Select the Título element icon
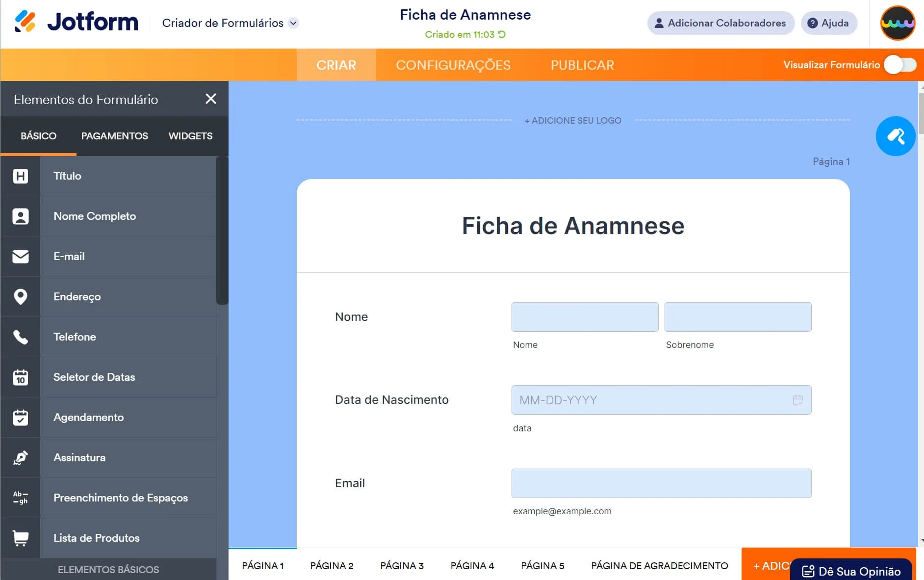The width and height of the screenshot is (924, 580). [20, 176]
